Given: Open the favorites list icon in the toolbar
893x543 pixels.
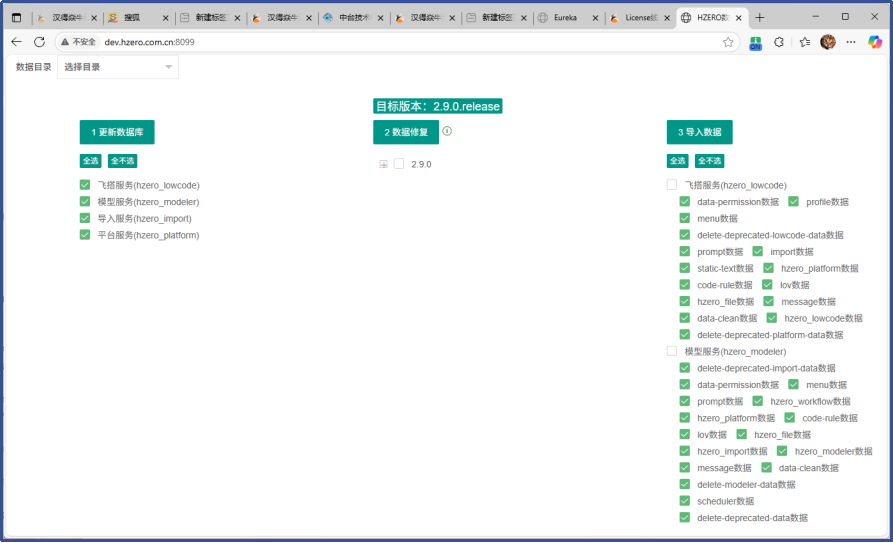Looking at the screenshot, I should [805, 42].
